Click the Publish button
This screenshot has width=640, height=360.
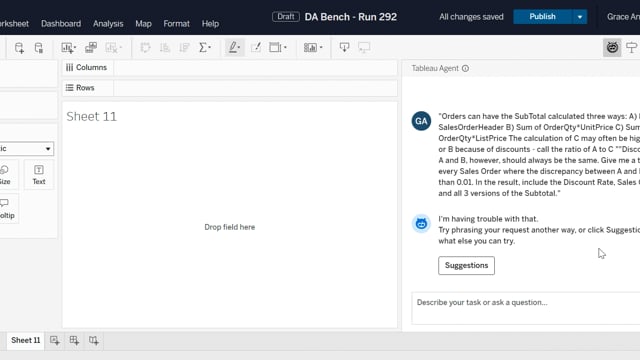coord(542,17)
